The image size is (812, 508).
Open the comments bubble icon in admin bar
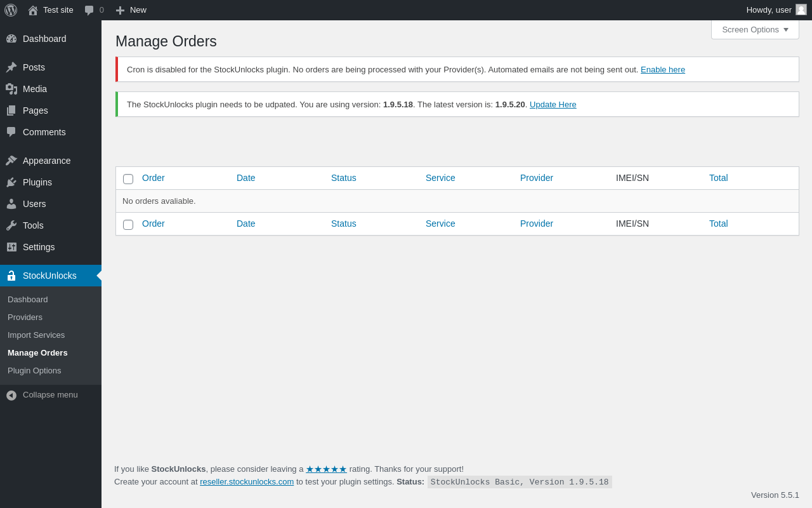(89, 10)
